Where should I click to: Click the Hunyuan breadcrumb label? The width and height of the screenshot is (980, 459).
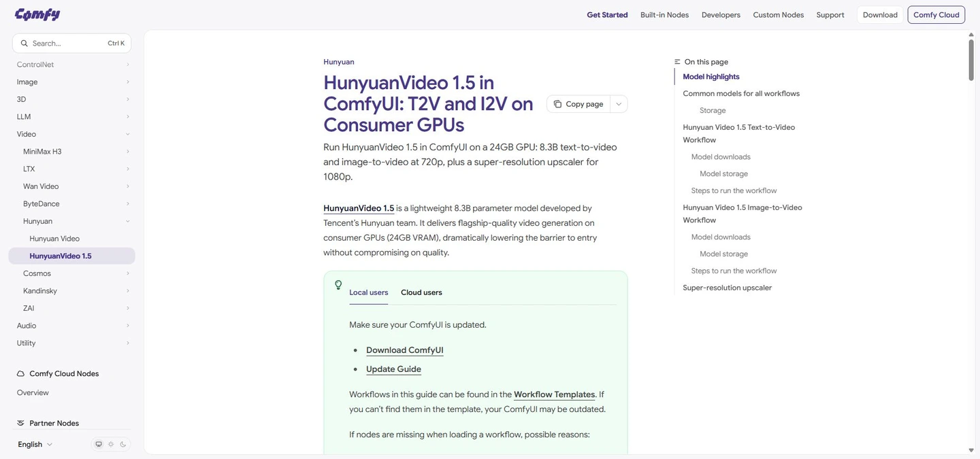point(339,62)
